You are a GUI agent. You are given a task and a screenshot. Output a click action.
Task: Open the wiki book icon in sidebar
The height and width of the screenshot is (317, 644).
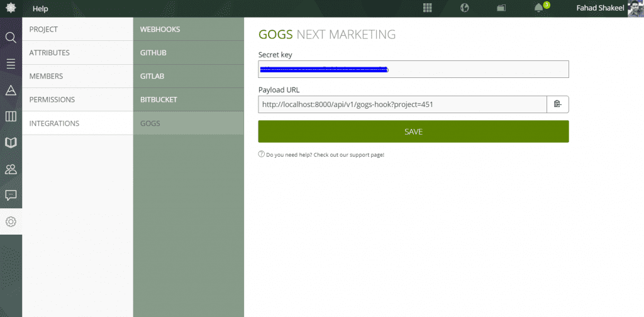click(x=11, y=143)
